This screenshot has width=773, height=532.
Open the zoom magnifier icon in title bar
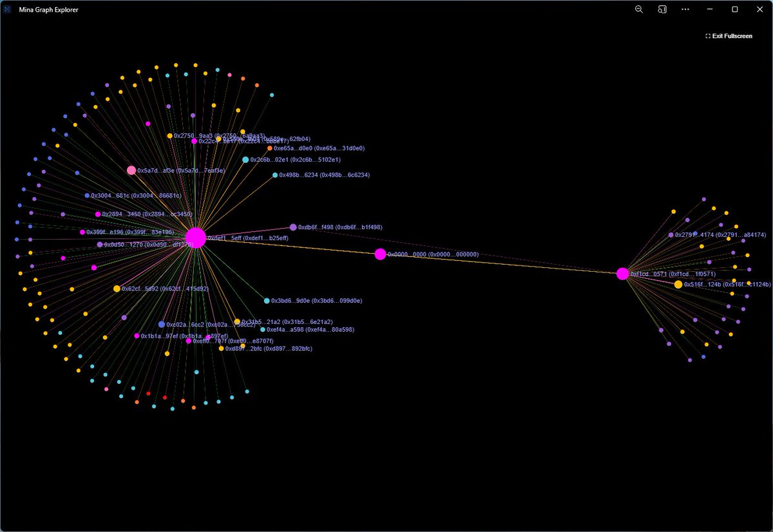pyautogui.click(x=639, y=10)
